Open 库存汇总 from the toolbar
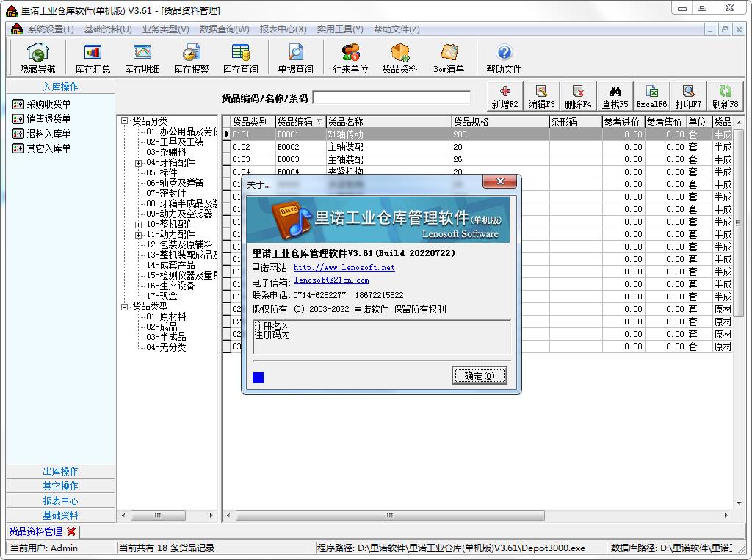Image resolution: width=752 pixels, height=560 pixels. 93,59
